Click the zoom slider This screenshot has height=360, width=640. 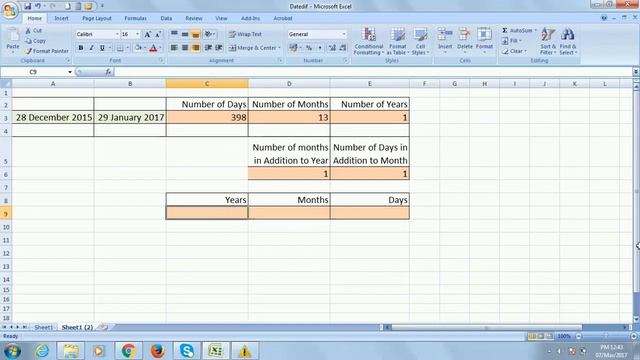(606, 336)
